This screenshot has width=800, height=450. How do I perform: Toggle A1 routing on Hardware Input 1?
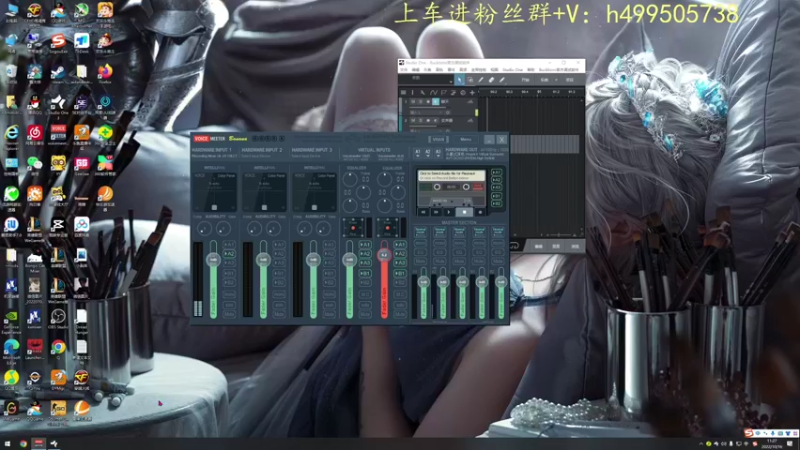click(230, 245)
